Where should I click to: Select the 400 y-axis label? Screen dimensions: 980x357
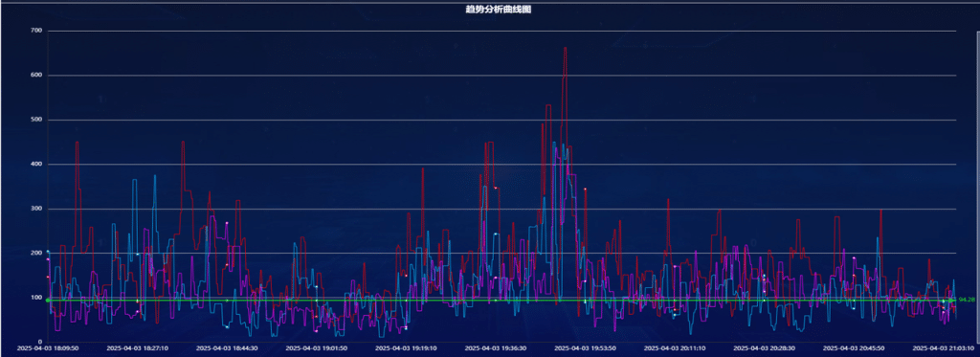35,164
